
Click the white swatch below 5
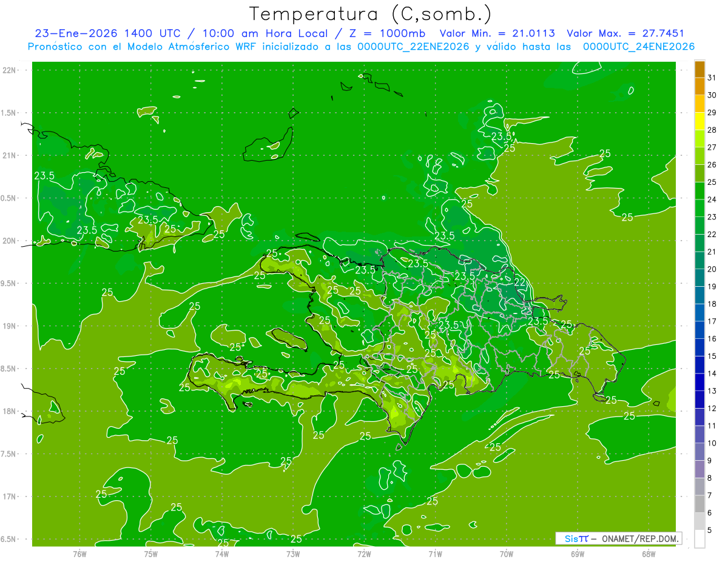(x=699, y=539)
